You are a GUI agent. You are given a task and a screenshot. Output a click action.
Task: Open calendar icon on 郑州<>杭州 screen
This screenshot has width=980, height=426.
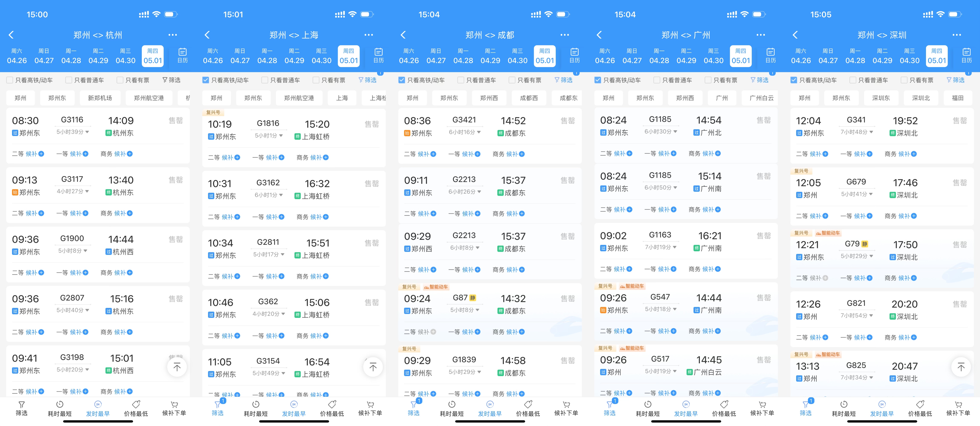click(x=183, y=56)
